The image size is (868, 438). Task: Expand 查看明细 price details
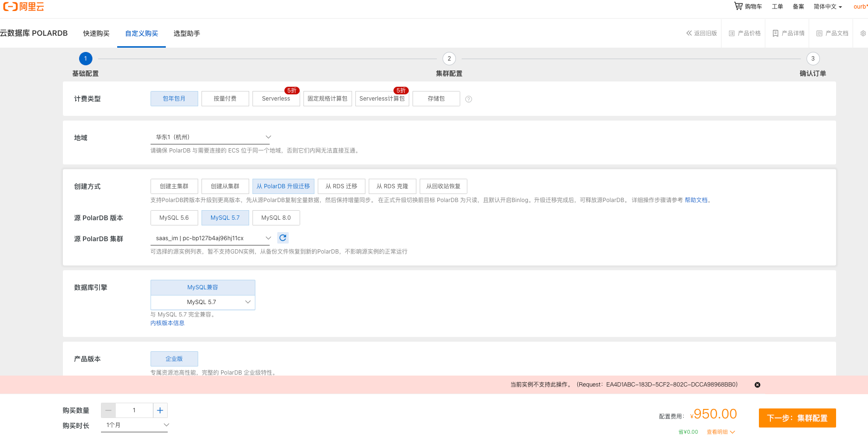tap(721, 432)
